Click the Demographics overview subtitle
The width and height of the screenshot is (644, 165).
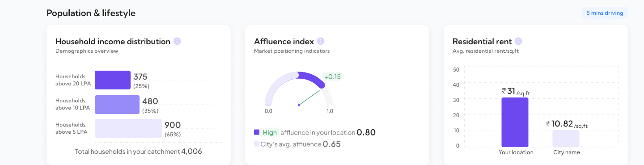point(87,51)
